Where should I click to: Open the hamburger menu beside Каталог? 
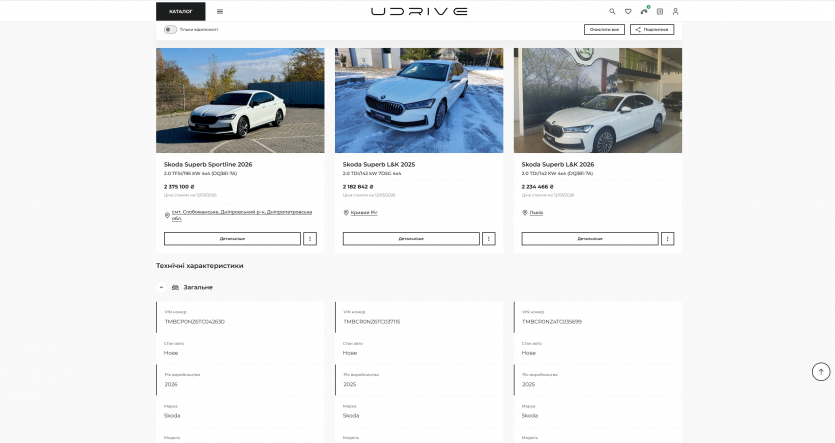(220, 12)
